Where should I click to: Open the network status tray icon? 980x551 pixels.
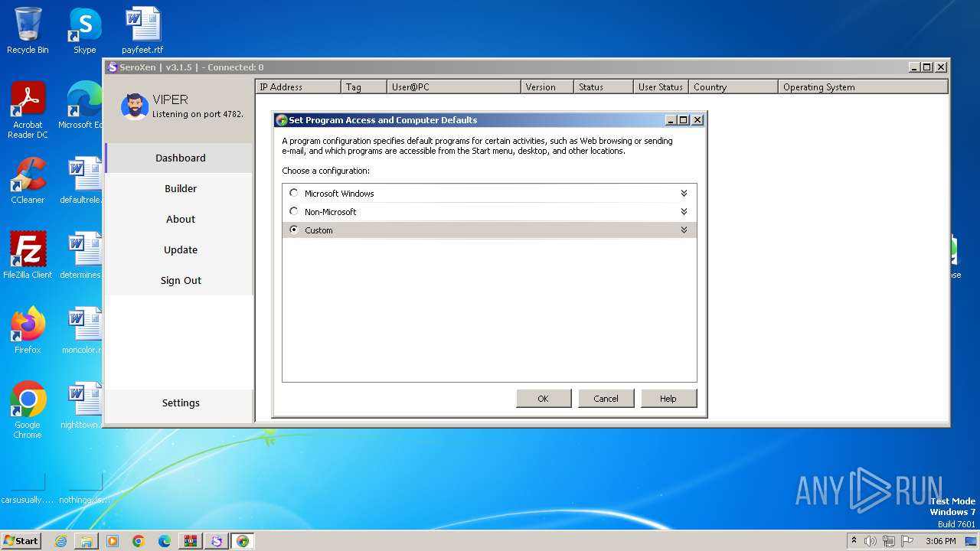(x=889, y=541)
